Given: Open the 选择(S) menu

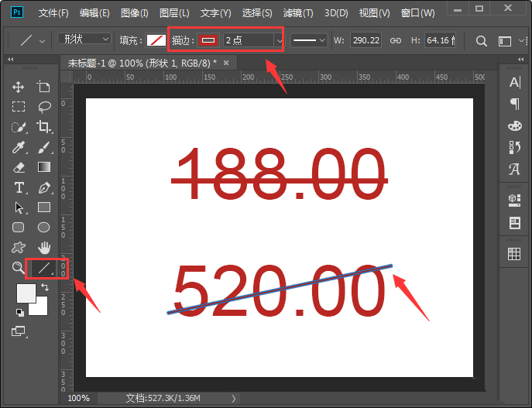Looking at the screenshot, I should (257, 13).
